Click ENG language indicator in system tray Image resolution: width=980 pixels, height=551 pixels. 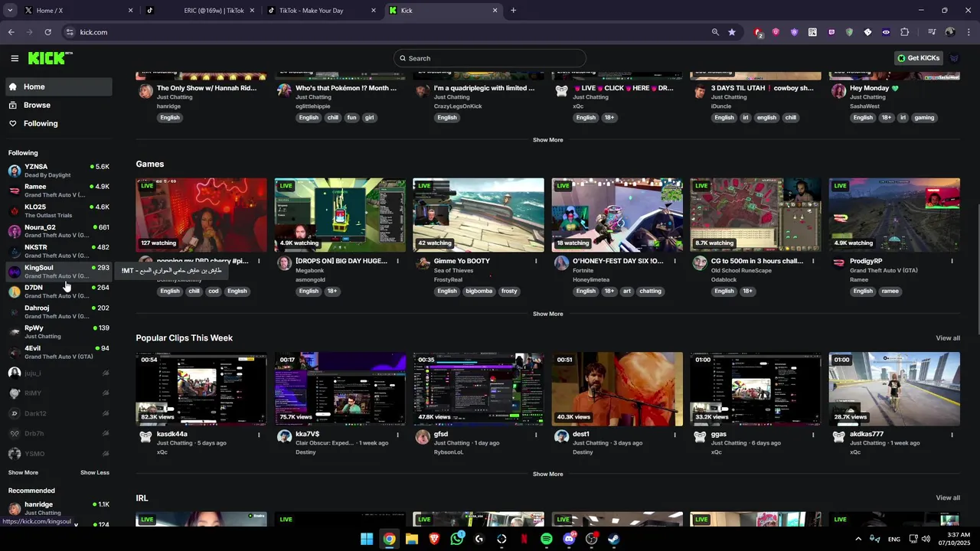[x=893, y=540]
